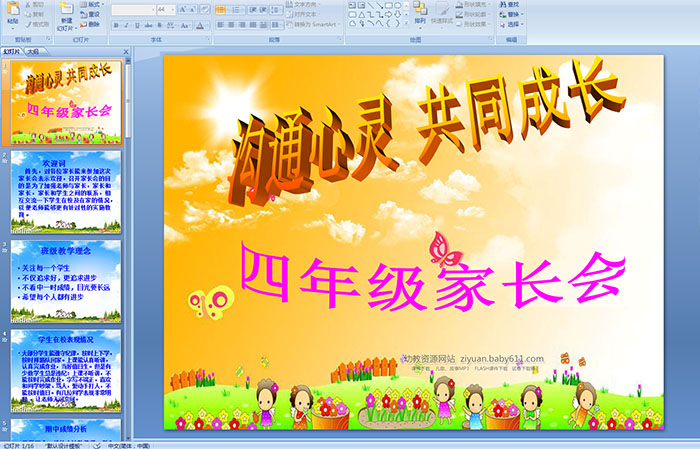
Task: Select slide 4 thumbnail 学生在校表现情况
Action: tap(66, 370)
